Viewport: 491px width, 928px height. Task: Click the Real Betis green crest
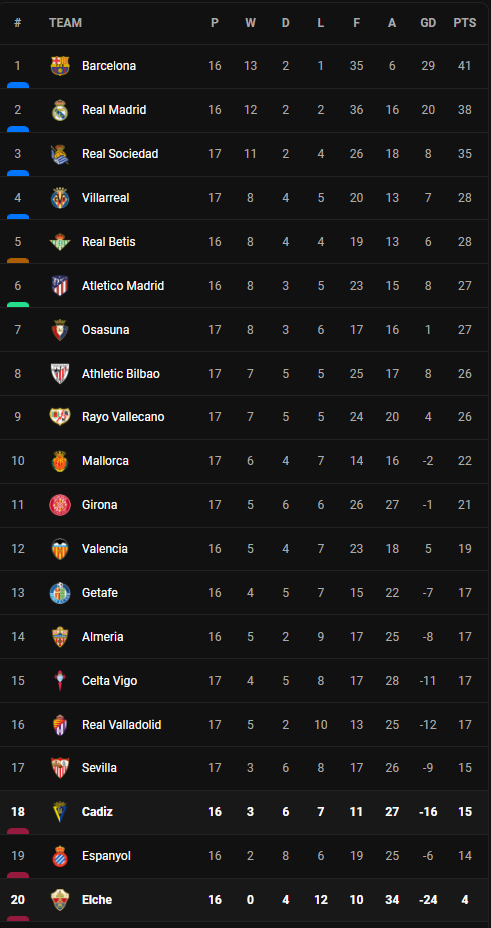coord(60,241)
